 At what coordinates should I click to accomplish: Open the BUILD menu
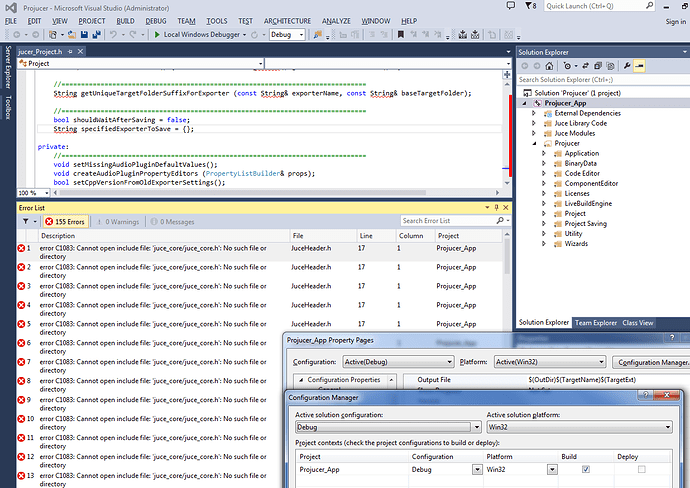tap(125, 20)
